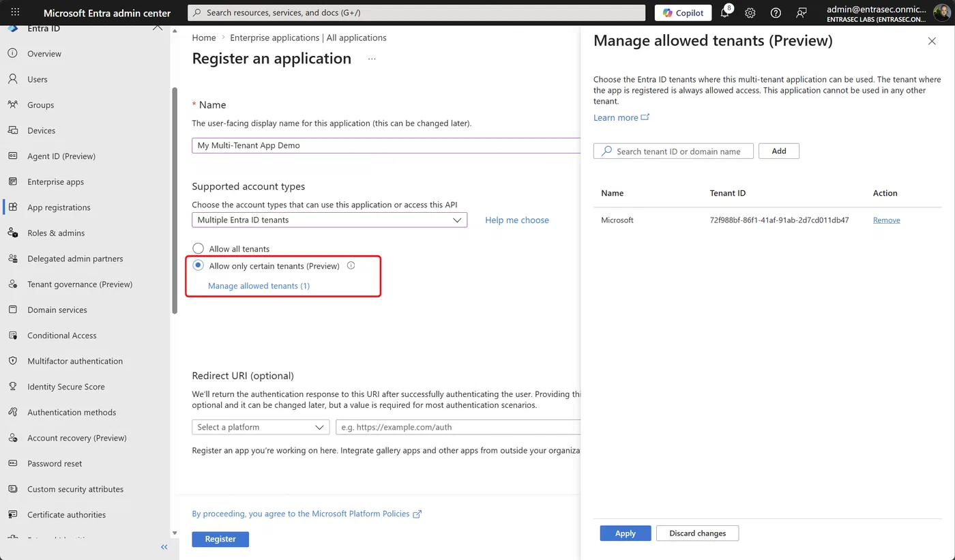
Task: Click info icon beside Allow only certain tenants
Action: pyautogui.click(x=351, y=266)
